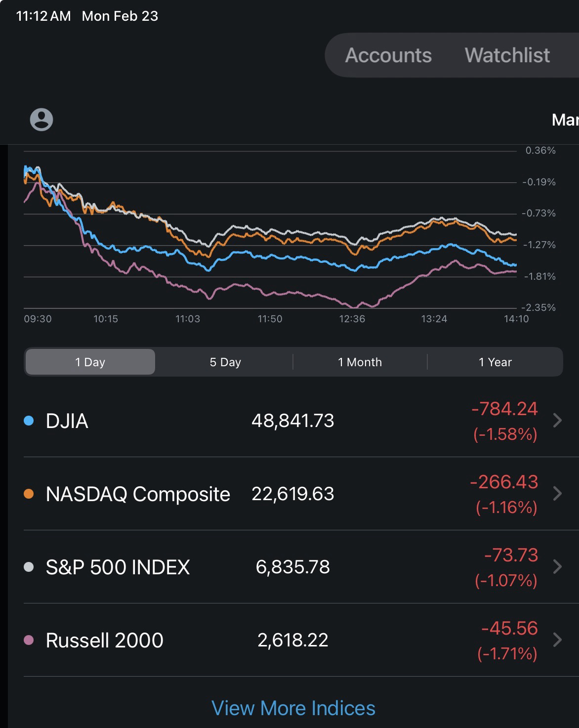Expand DJIA details chevron
This screenshot has width=579, height=728.
(557, 421)
